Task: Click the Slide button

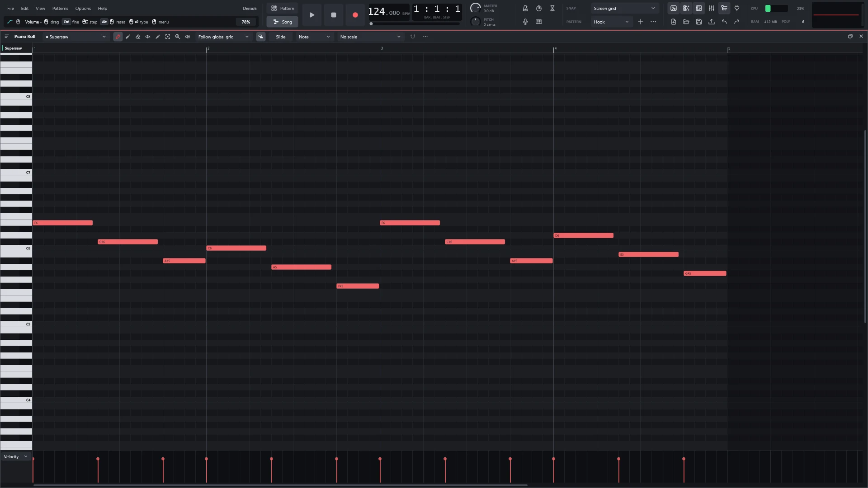Action: click(x=281, y=37)
